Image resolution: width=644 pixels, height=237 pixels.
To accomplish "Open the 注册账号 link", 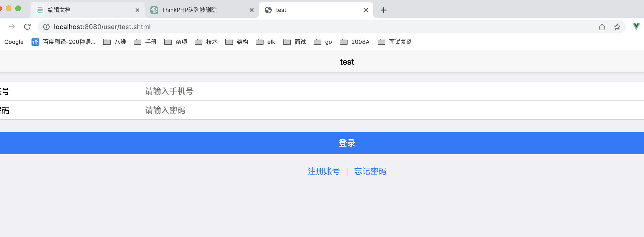I will click(323, 171).
